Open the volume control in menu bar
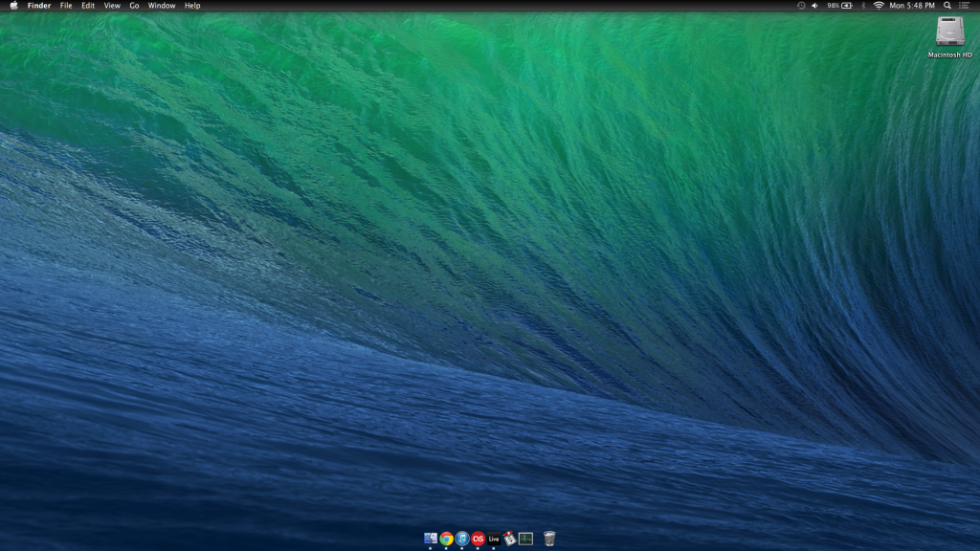Image resolution: width=980 pixels, height=551 pixels. click(815, 6)
